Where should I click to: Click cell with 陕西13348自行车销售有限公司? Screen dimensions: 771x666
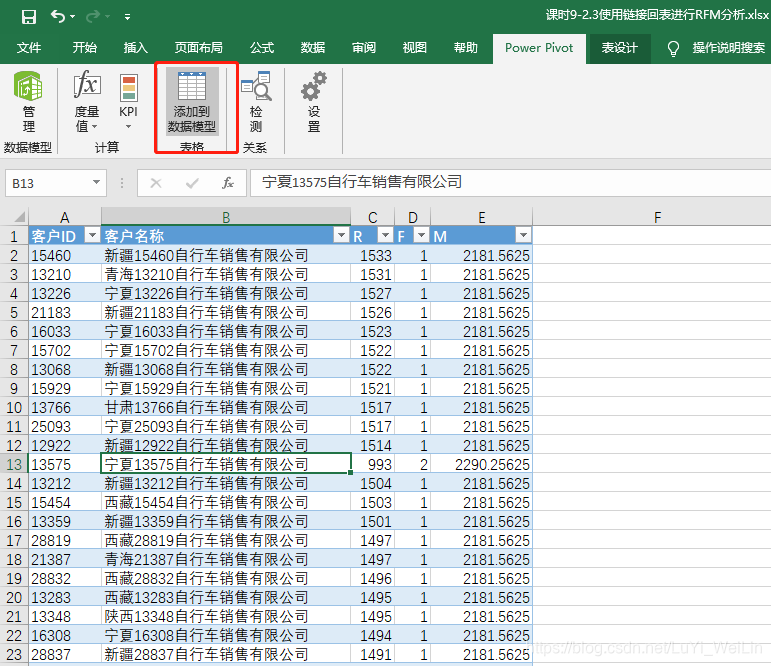226,616
